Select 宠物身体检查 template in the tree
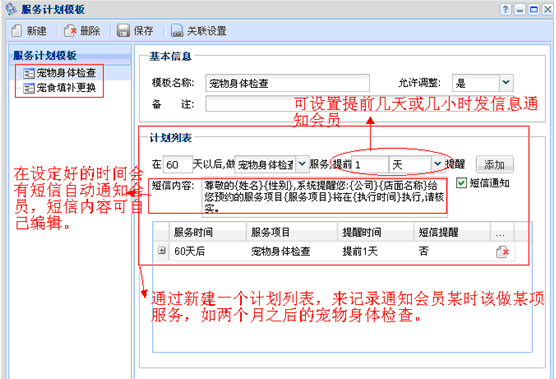 [x=60, y=73]
